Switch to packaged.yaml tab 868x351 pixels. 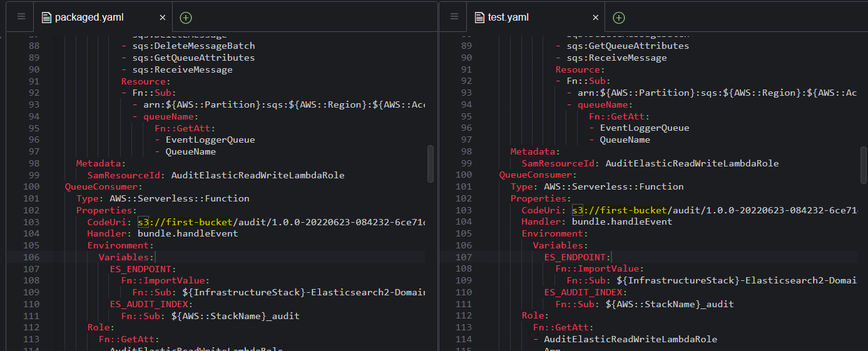click(x=103, y=17)
